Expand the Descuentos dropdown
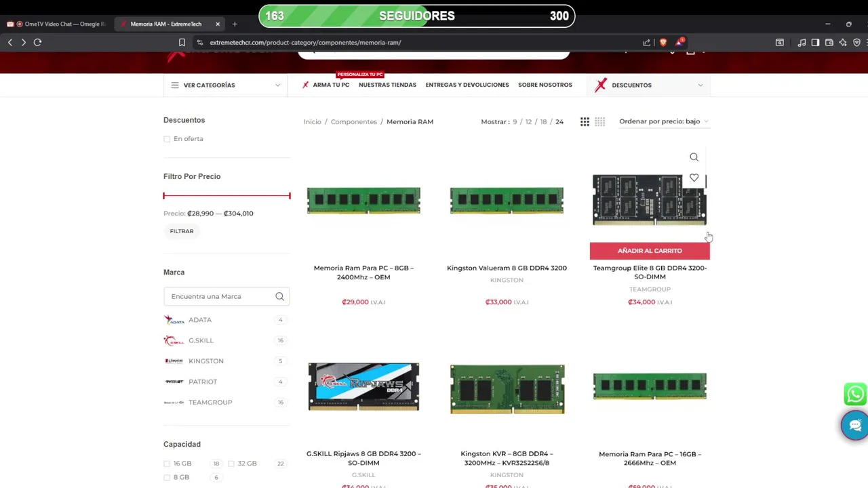 coord(649,85)
